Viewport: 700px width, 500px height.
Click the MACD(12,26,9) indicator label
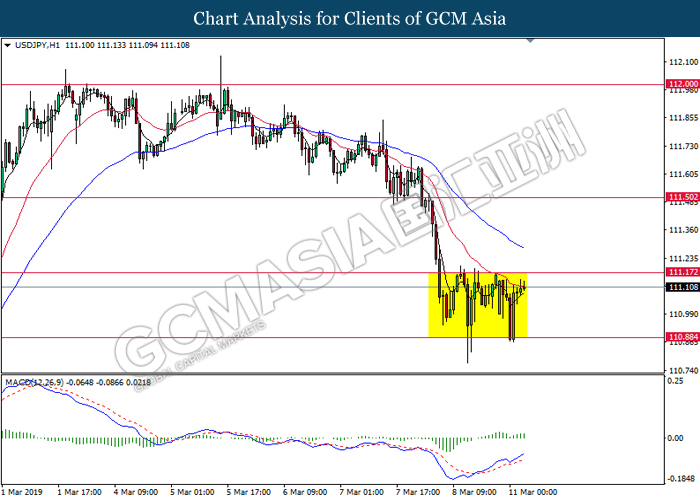34,383
